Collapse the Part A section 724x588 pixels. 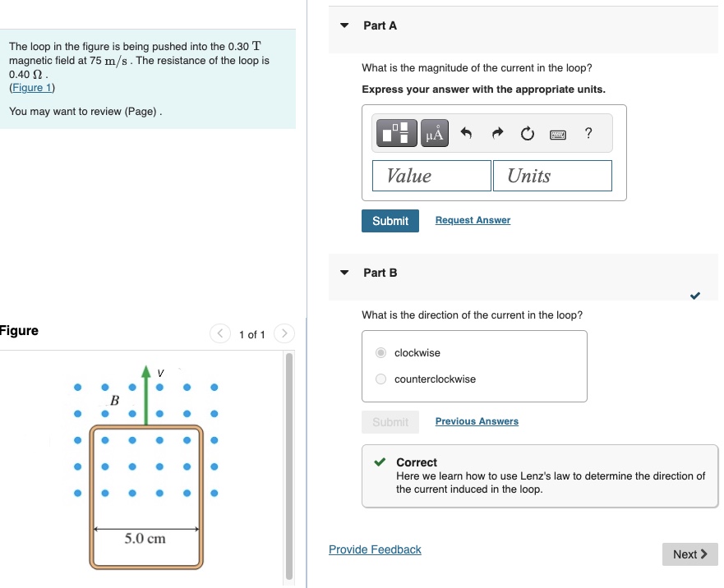click(344, 25)
